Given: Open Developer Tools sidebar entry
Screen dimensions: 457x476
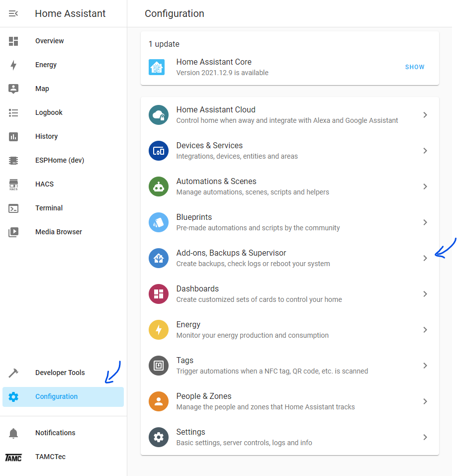Looking at the screenshot, I should pyautogui.click(x=60, y=373).
